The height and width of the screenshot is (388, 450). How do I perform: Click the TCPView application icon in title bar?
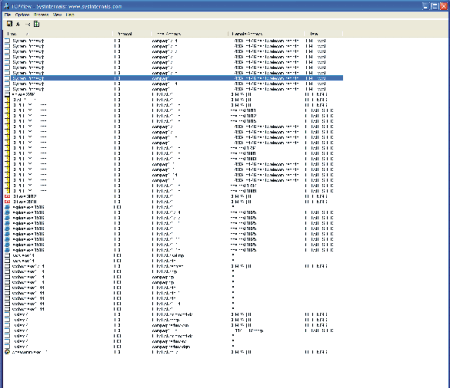(x=6, y=6)
